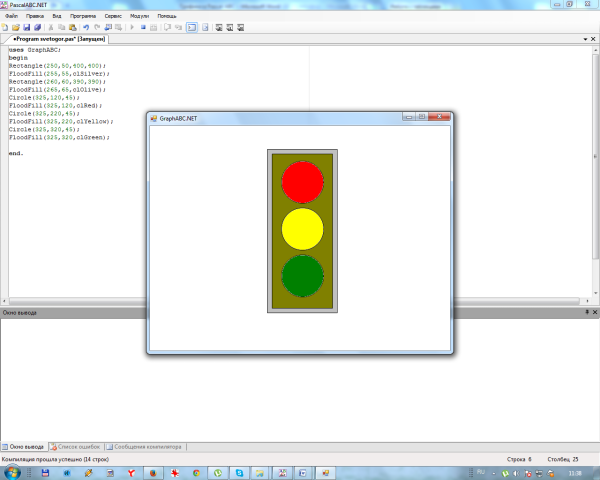600x480 pixels.
Task: Switch to the Список ошибок tab
Action: [x=77, y=446]
